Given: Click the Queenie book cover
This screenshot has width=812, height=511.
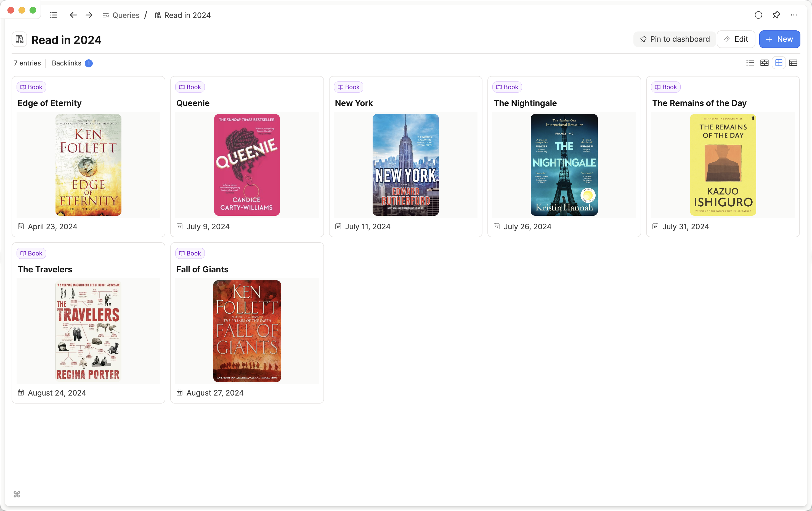Looking at the screenshot, I should [247, 165].
